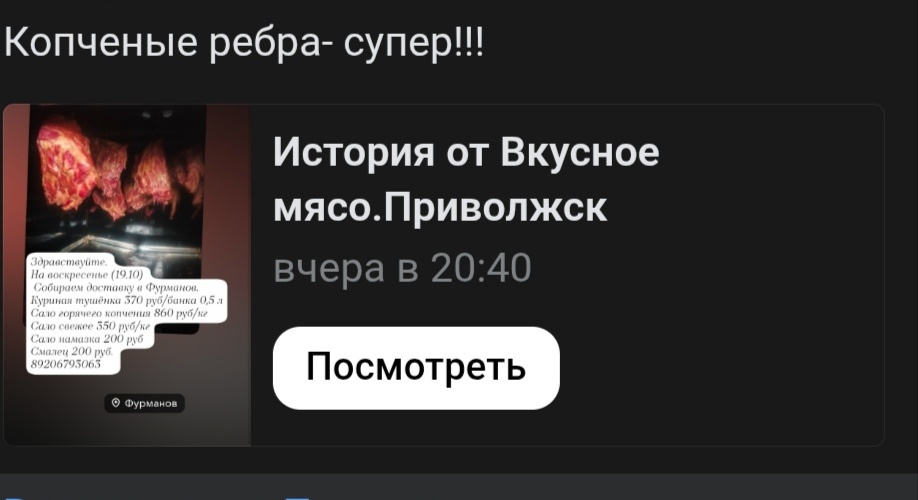
Task: Click the story title Вкусное мясо.Приволжск
Action: (x=466, y=179)
